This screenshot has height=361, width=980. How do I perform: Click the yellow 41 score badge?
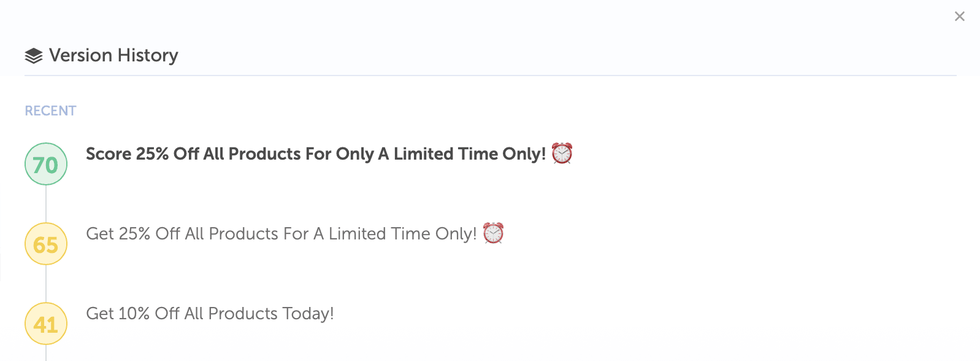click(x=46, y=324)
